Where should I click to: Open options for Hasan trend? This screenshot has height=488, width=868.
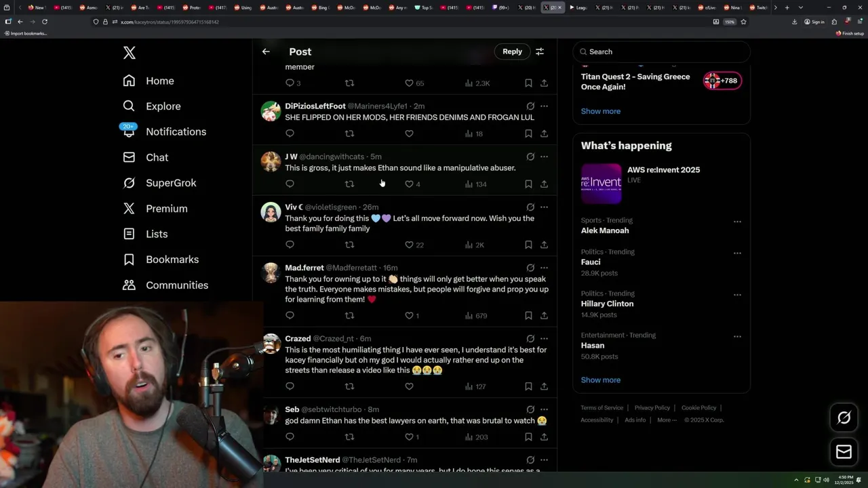[737, 336]
